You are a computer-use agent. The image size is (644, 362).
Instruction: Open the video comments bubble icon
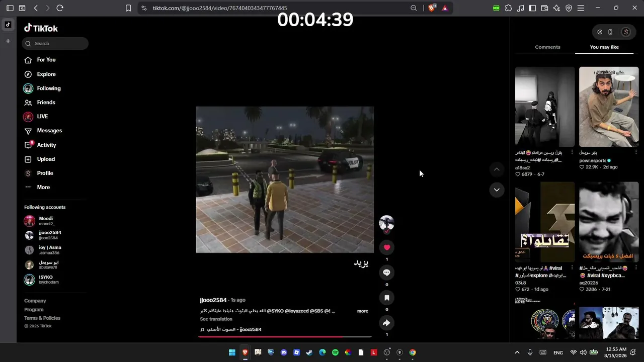pos(386,273)
